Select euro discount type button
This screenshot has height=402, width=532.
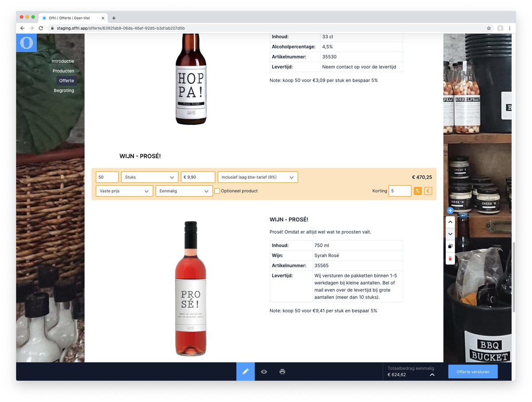428,191
